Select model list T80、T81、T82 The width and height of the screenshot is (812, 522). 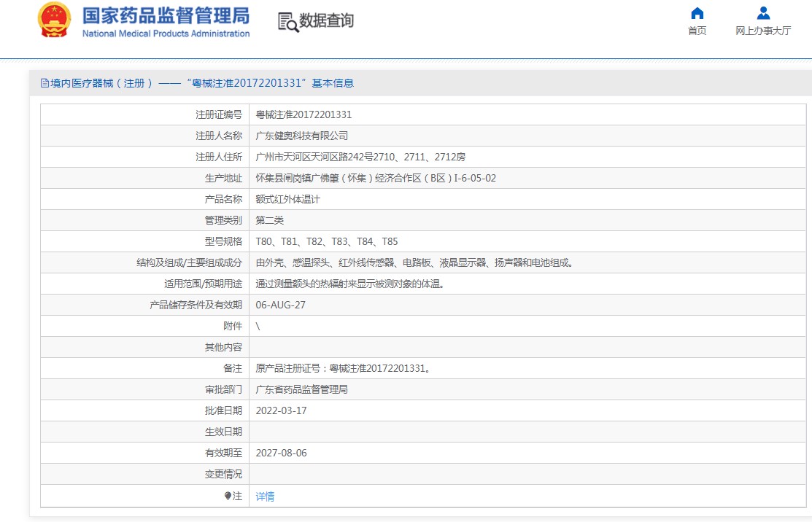pyautogui.click(x=327, y=241)
